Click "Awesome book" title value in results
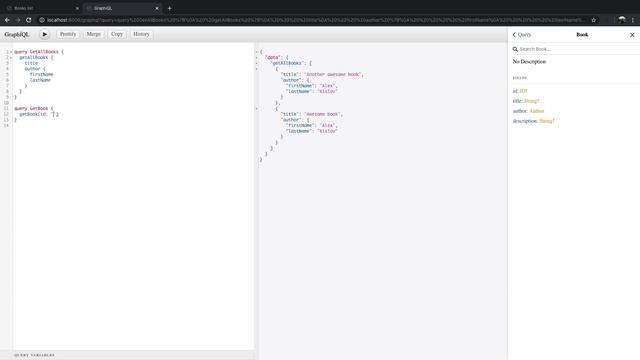 pyautogui.click(x=322, y=114)
